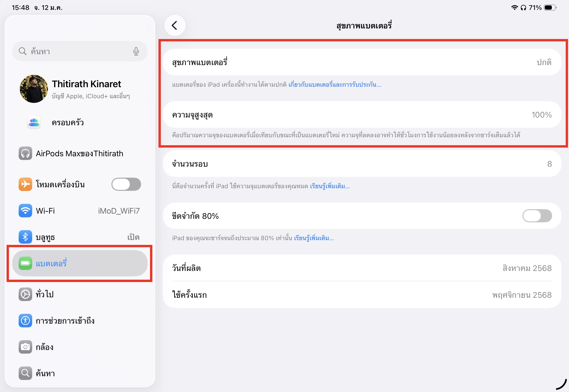Tap the Bluetooth icon in sidebar
The height and width of the screenshot is (392, 569).
pyautogui.click(x=25, y=237)
